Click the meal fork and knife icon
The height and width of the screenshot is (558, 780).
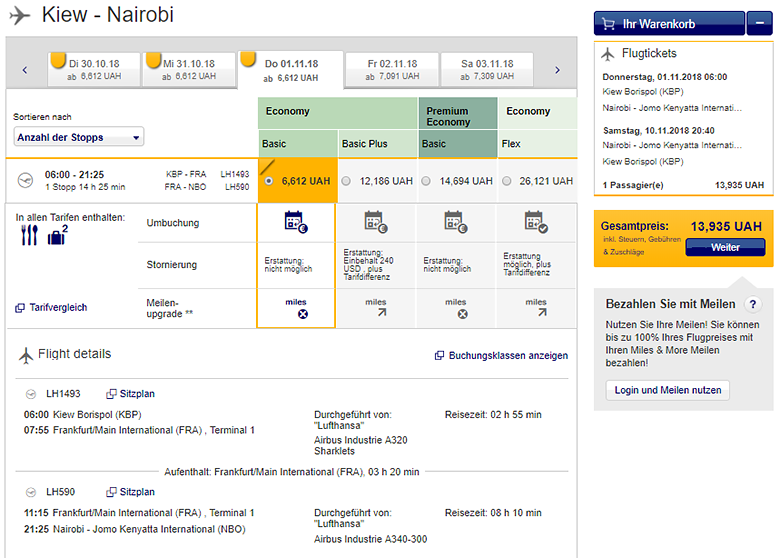29,235
